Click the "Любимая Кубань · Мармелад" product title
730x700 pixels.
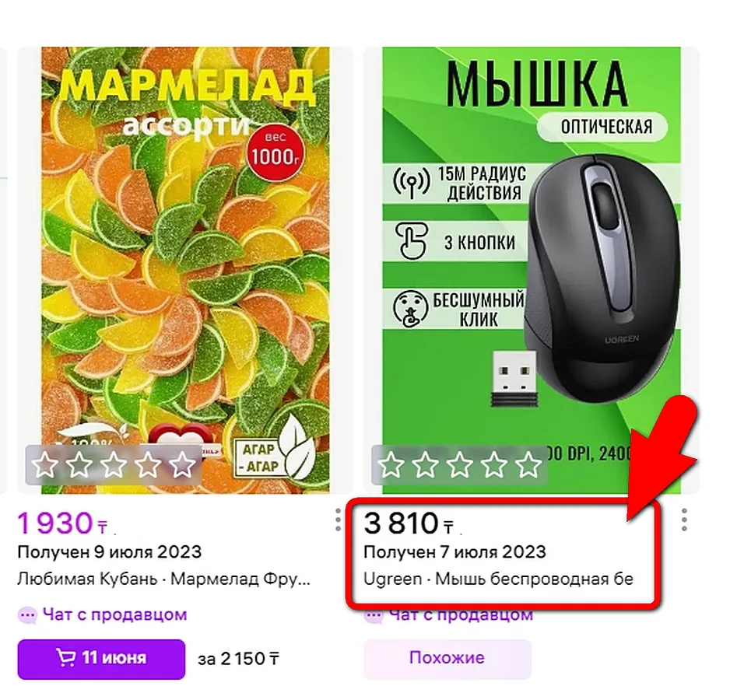pyautogui.click(x=163, y=579)
